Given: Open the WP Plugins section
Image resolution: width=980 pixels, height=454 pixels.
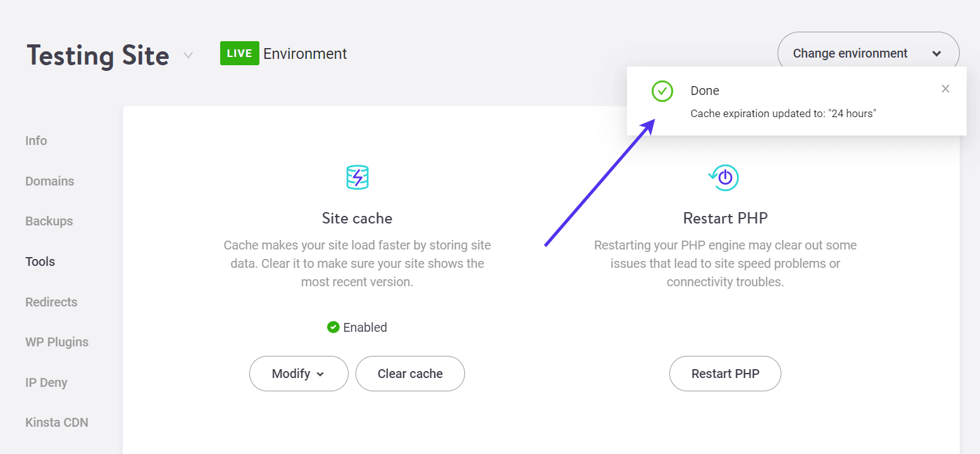Looking at the screenshot, I should click(57, 342).
